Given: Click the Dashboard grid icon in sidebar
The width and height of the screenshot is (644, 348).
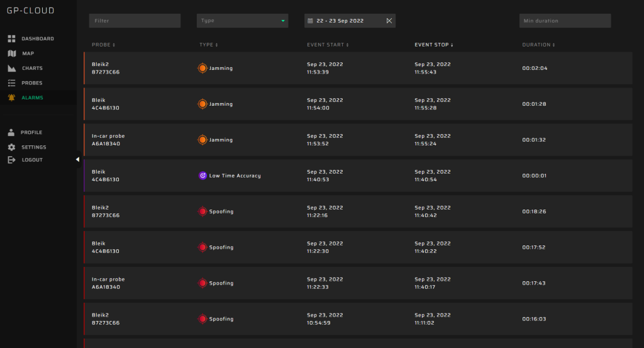Looking at the screenshot, I should tap(11, 39).
